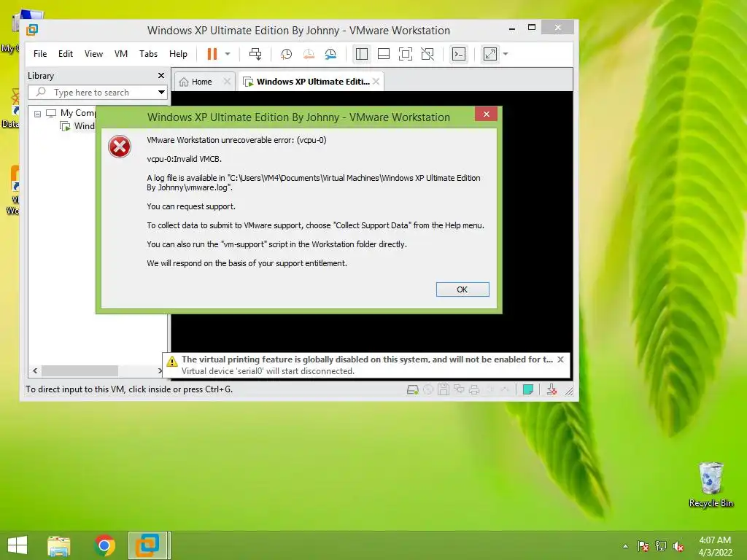This screenshot has height=560, width=747.
Task: Open the stretch display dropdown arrow
Action: tap(506, 54)
